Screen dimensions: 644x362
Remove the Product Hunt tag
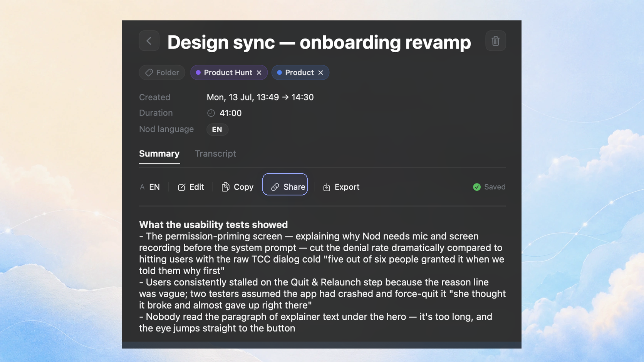click(x=259, y=72)
